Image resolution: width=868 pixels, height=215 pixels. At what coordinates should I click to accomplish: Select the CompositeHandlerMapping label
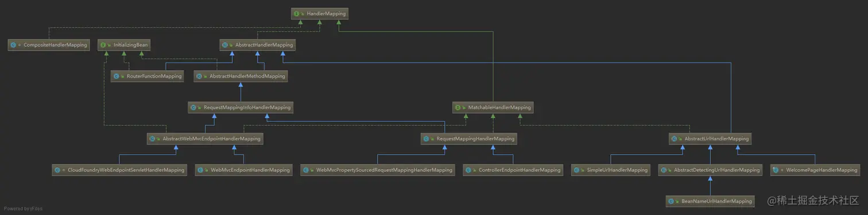[55, 45]
